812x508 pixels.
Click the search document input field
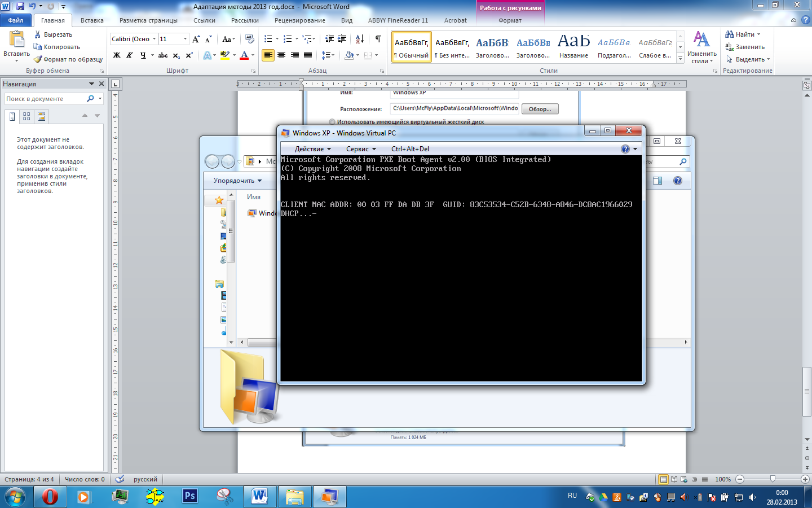45,99
